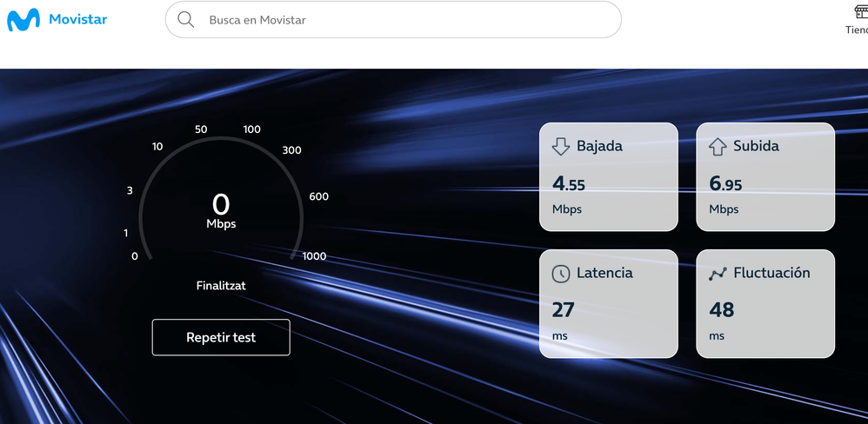Click the 27 latency value
This screenshot has height=424, width=868.
563,310
